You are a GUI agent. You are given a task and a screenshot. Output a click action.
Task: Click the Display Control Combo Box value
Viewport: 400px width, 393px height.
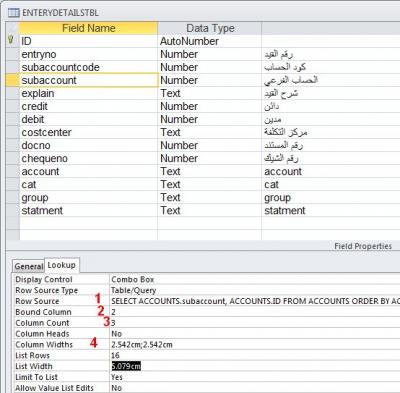pyautogui.click(x=255, y=279)
